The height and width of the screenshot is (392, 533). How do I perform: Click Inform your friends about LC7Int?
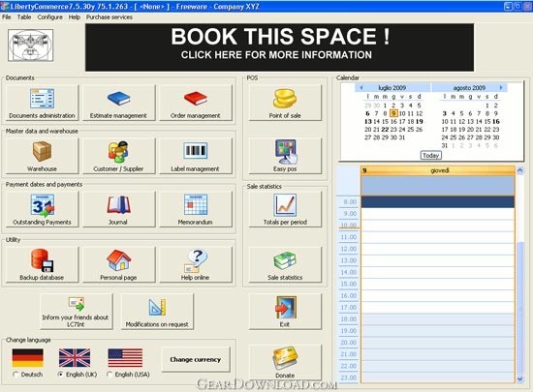click(77, 312)
